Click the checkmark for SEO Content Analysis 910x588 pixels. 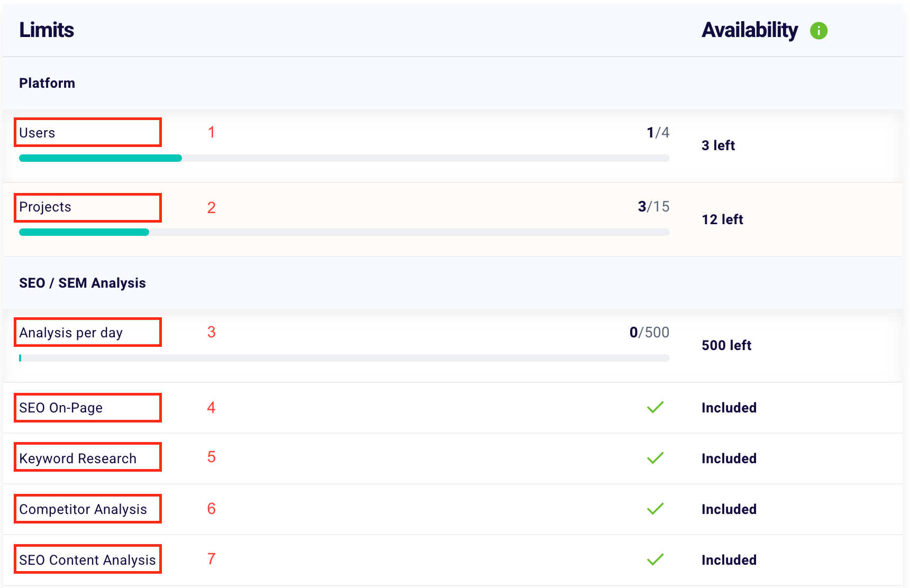(655, 559)
